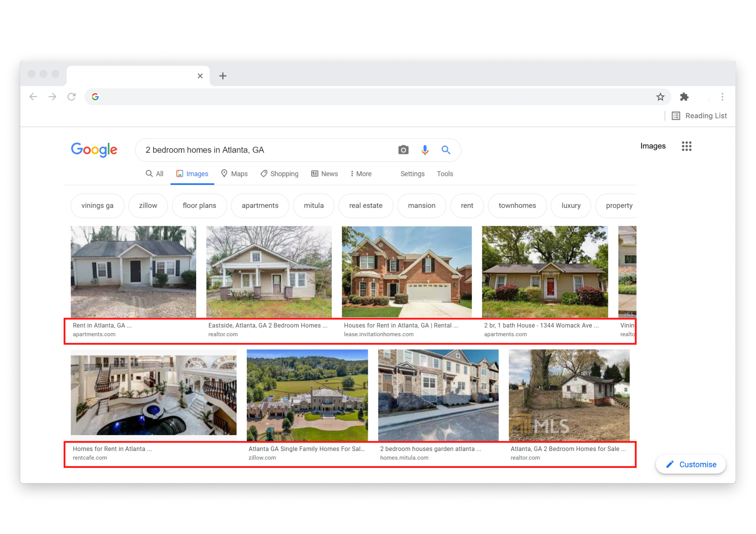Filter by the townhomes chip
Image resolution: width=756 pixels, height=534 pixels.
pos(517,205)
